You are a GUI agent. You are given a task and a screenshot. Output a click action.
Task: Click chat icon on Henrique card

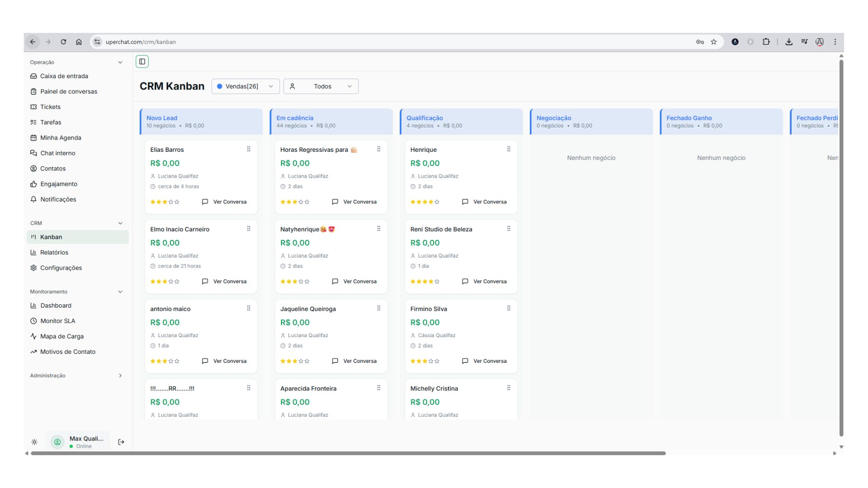point(465,202)
